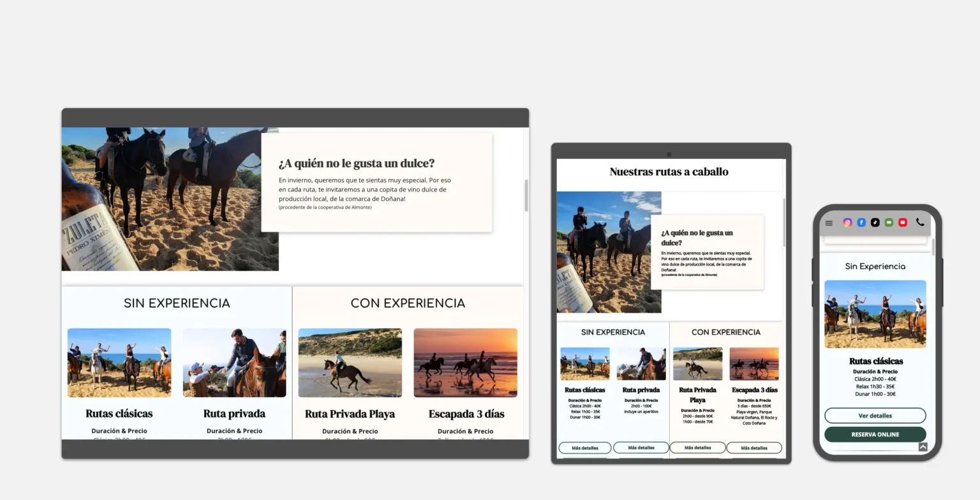Select the SIN EXPERIENCIA heading on desktop

coord(177,303)
